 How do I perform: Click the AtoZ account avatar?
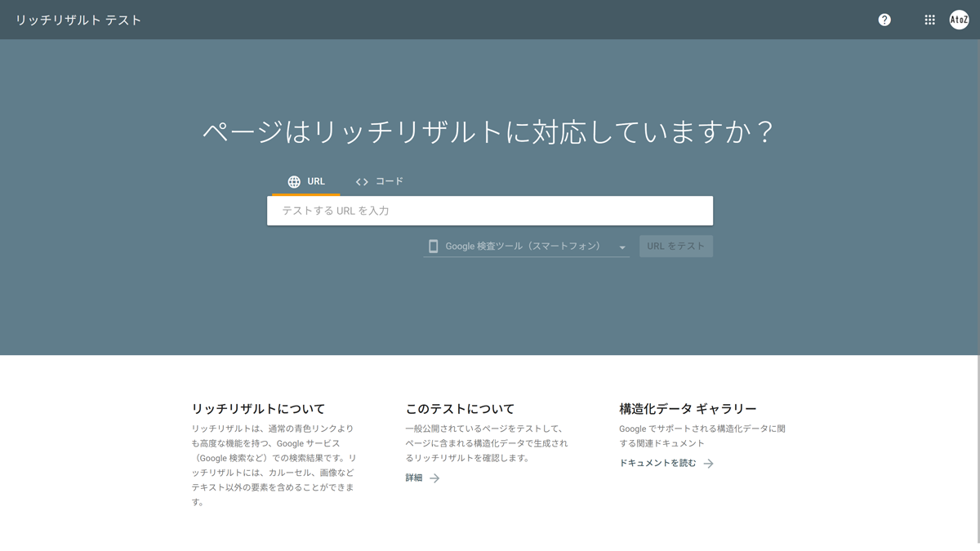click(x=959, y=19)
